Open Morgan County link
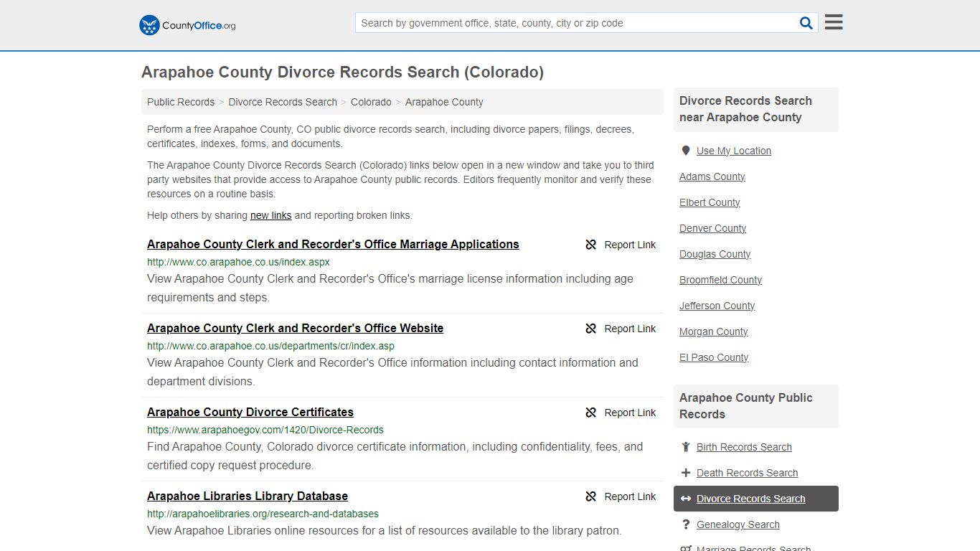The image size is (980, 551). point(714,331)
